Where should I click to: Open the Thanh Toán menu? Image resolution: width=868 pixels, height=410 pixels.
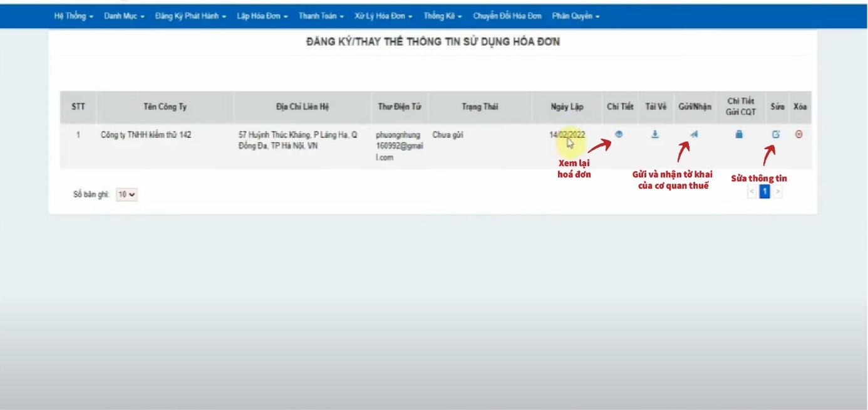click(x=321, y=16)
